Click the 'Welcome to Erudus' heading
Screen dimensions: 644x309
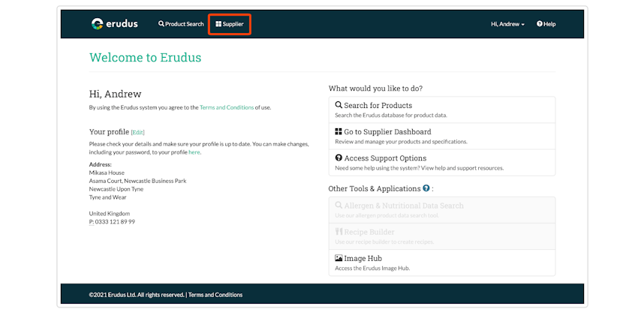146,58
